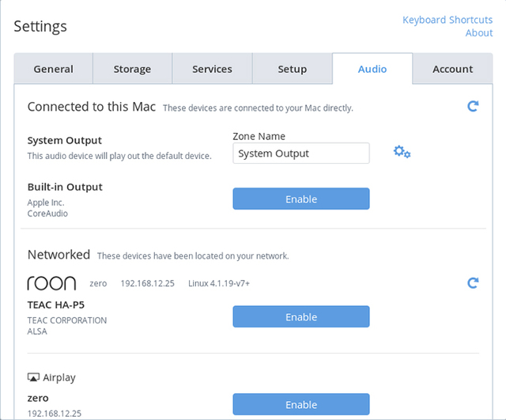Select the Setup tab

[292, 69]
